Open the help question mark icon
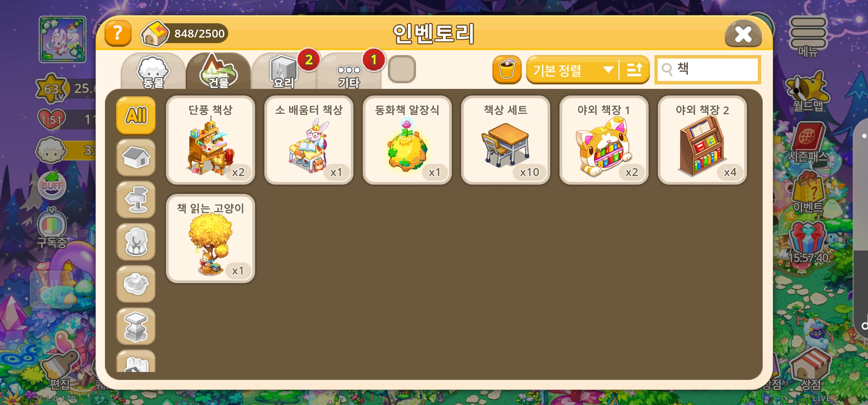Image resolution: width=868 pixels, height=405 pixels. click(x=118, y=33)
